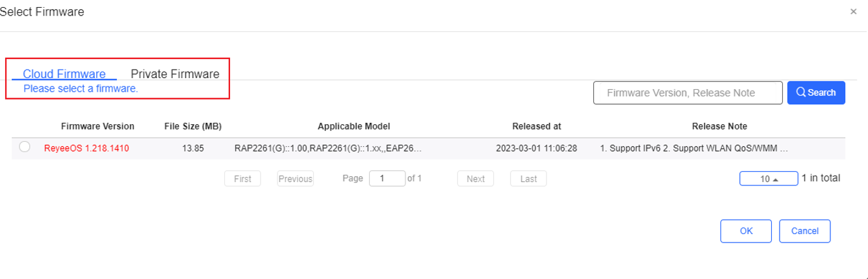
Task: Focus the Firmware Version search field
Action: coord(687,93)
